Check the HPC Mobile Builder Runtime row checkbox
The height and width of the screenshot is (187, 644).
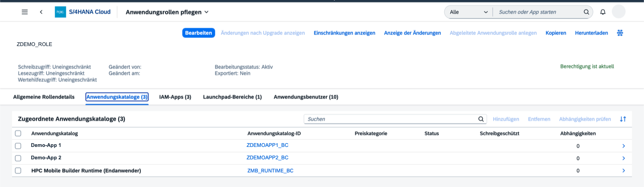[18, 170]
